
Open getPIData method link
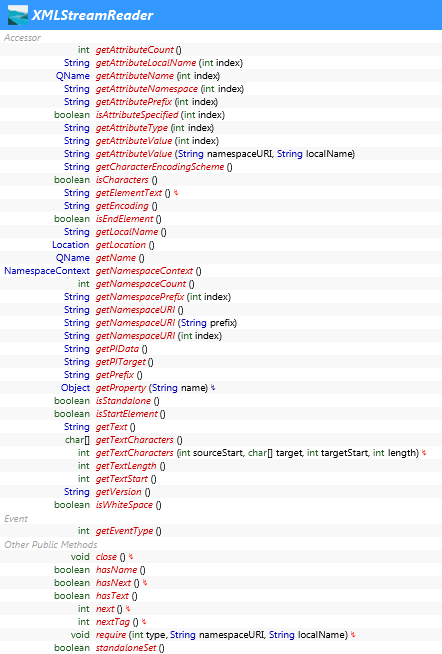click(x=117, y=349)
